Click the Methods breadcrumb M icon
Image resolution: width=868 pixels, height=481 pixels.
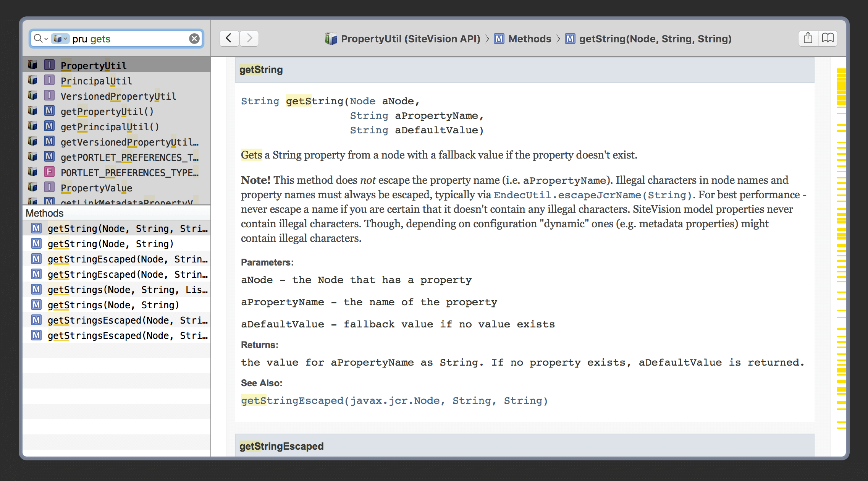click(499, 39)
